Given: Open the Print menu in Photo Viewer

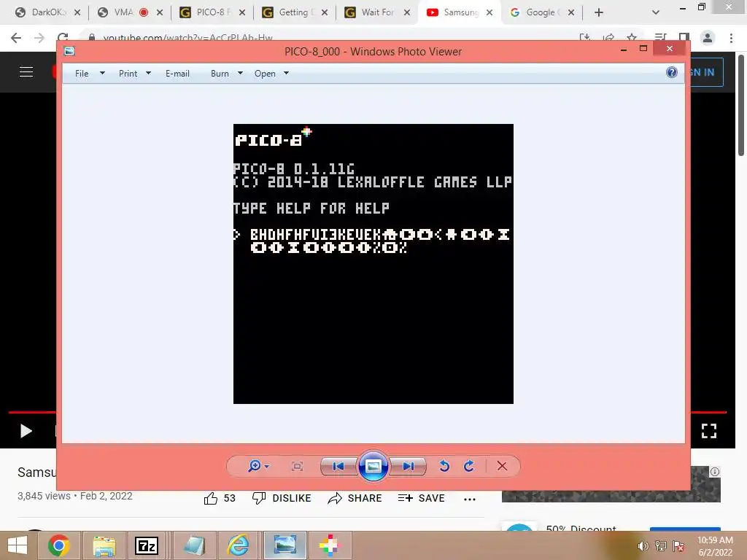Looking at the screenshot, I should 128,74.
